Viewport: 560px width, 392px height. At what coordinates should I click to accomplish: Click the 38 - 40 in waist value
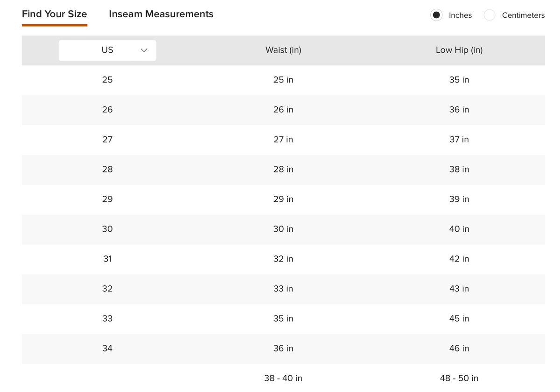283,378
